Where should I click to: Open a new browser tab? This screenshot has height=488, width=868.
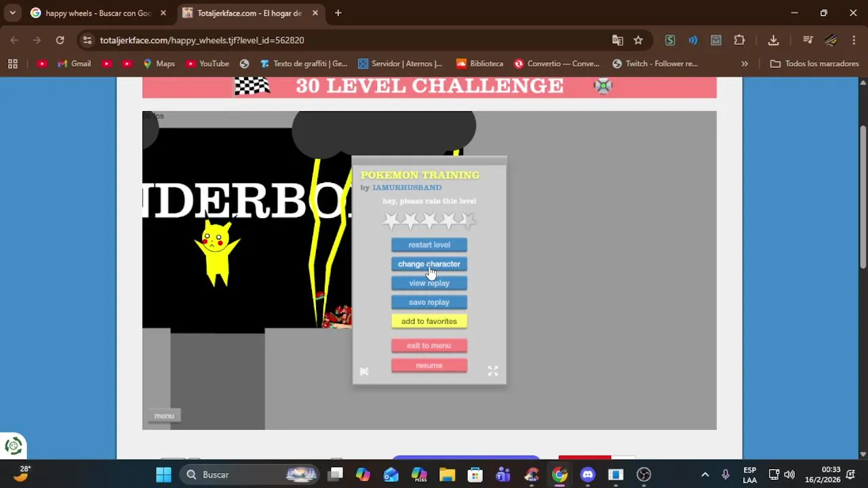[x=338, y=13]
